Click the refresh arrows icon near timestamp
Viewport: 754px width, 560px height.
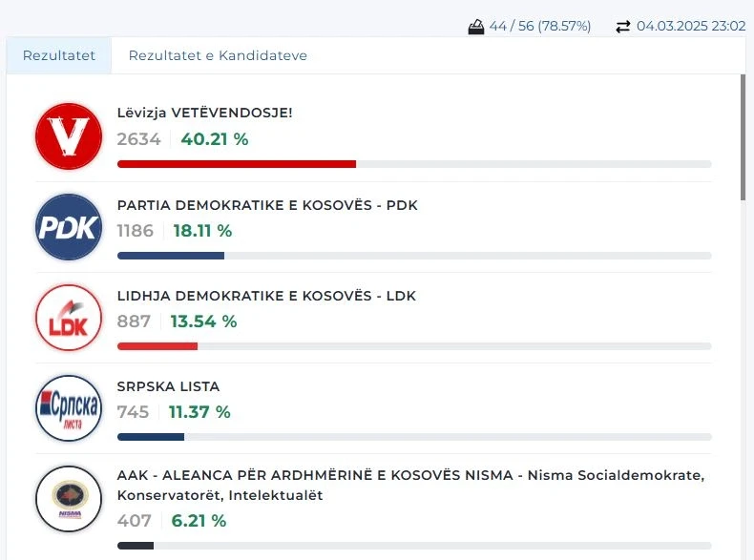[x=623, y=27]
